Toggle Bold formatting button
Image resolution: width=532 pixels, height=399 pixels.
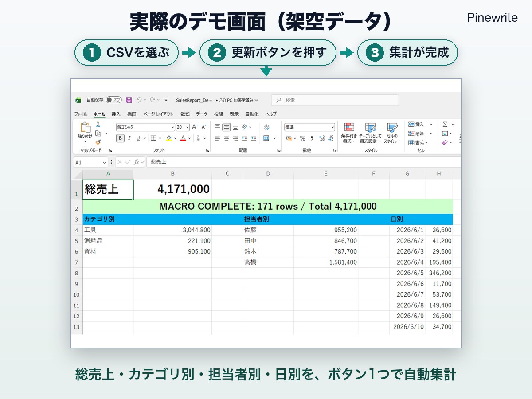click(120, 138)
